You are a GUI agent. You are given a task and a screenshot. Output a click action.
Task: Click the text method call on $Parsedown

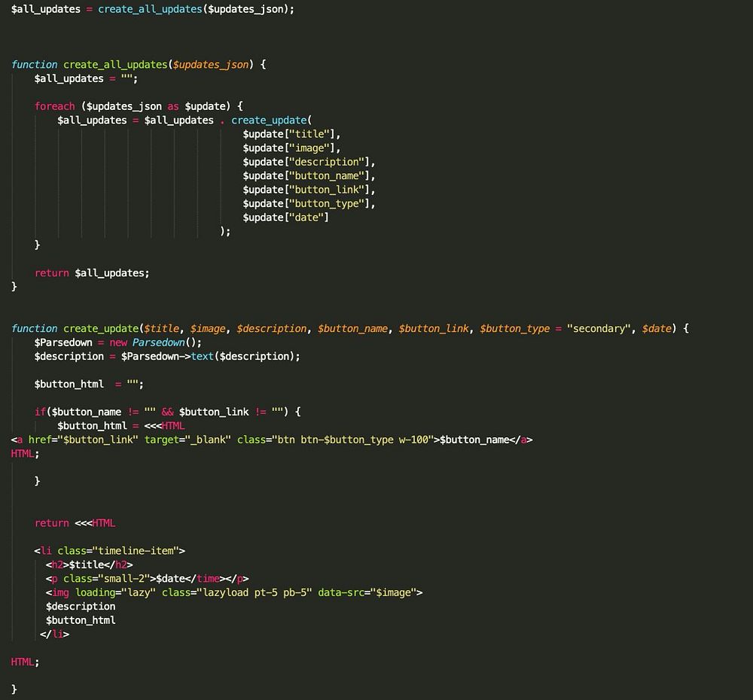coord(203,357)
